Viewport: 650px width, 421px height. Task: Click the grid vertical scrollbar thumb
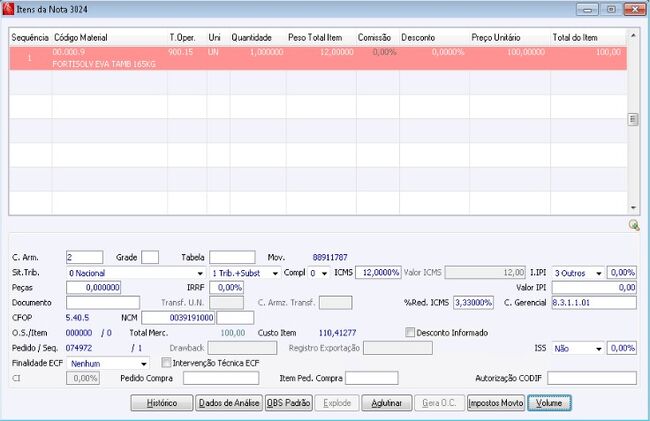tap(633, 120)
